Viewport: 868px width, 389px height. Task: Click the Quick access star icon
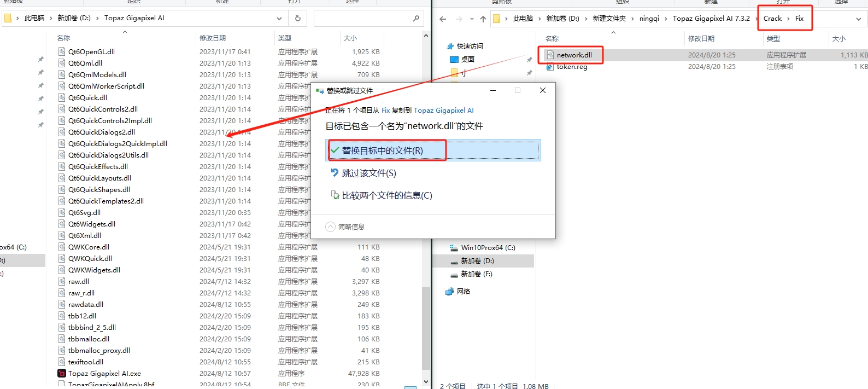451,47
